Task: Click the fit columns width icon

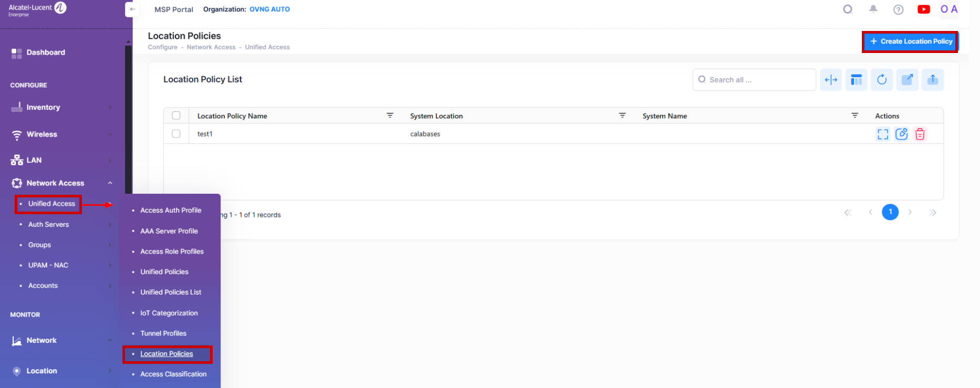Action: [x=831, y=80]
